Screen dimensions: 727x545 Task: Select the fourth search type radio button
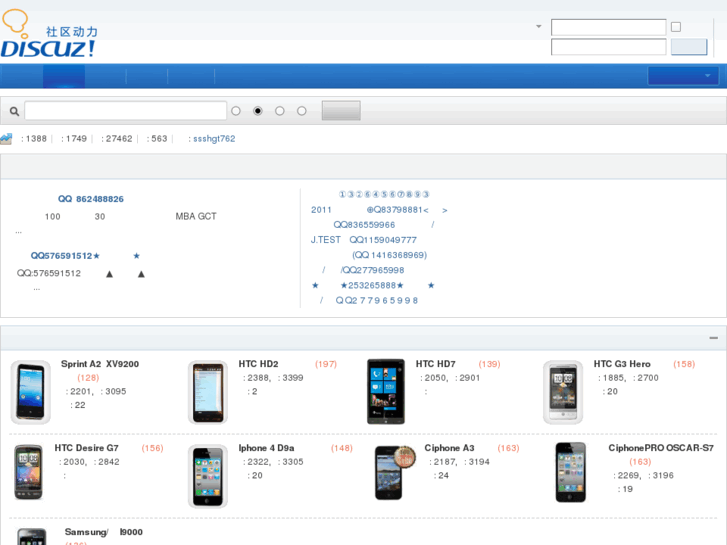coord(302,111)
